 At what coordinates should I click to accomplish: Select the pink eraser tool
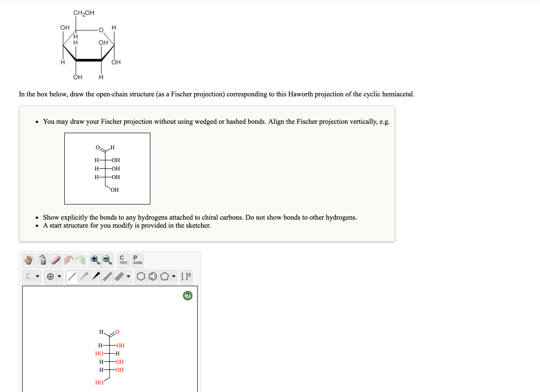[55, 261]
